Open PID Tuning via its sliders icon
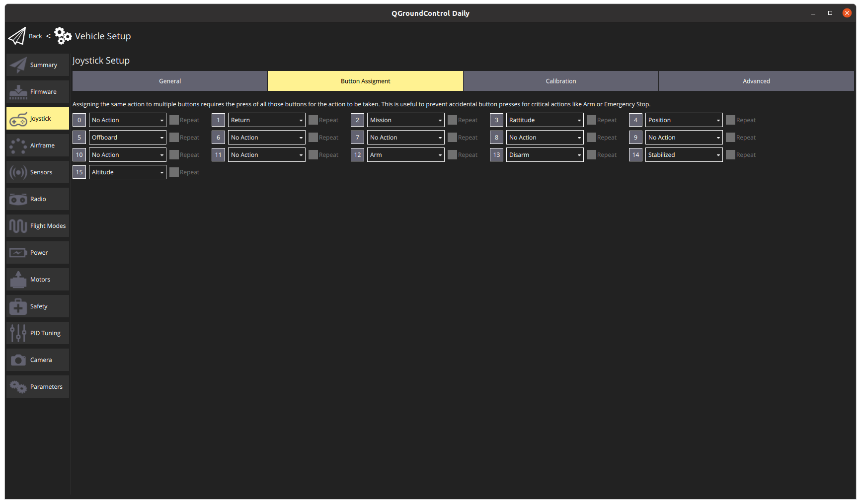This screenshot has height=504, width=861. [18, 333]
